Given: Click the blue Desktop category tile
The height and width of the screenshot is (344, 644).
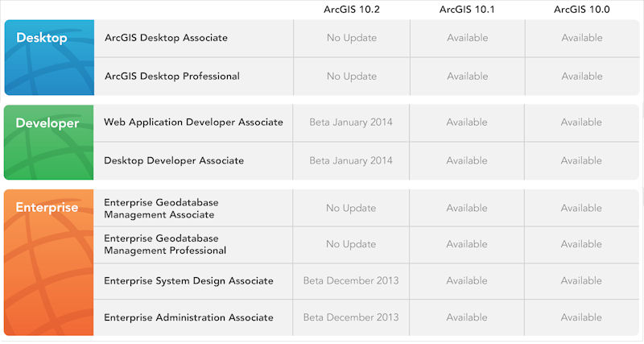Looking at the screenshot, I should point(48,57).
